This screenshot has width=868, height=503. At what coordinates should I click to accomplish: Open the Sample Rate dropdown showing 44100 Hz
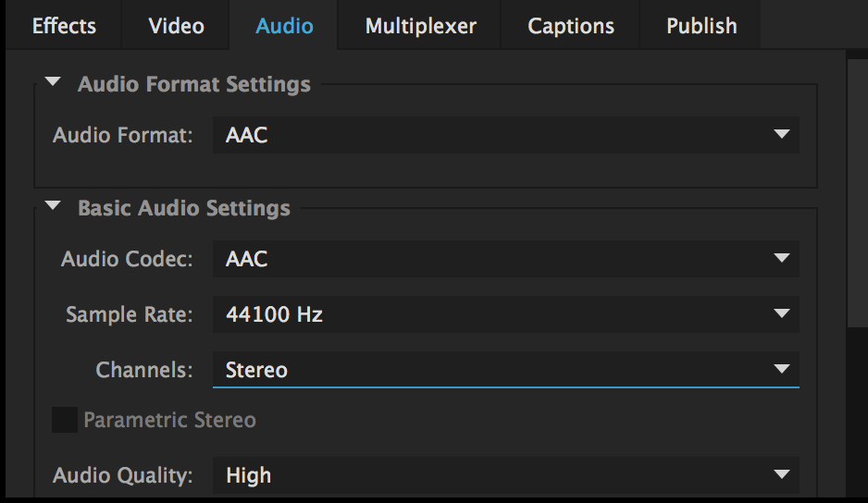click(506, 314)
